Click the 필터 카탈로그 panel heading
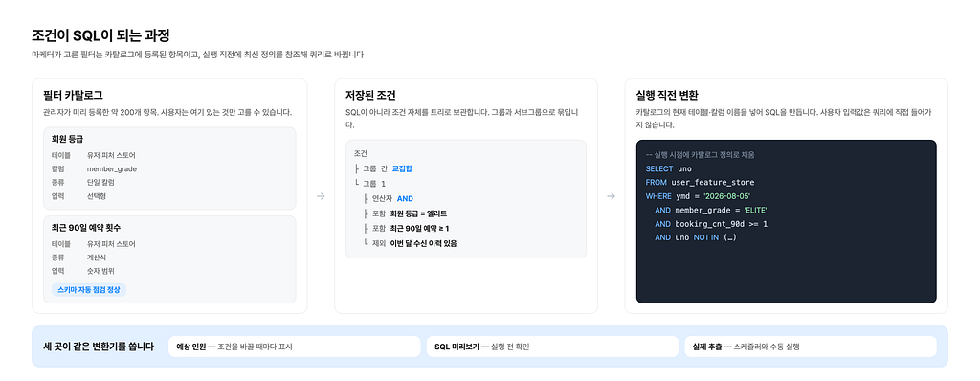The height and width of the screenshot is (381, 980). pos(73,96)
